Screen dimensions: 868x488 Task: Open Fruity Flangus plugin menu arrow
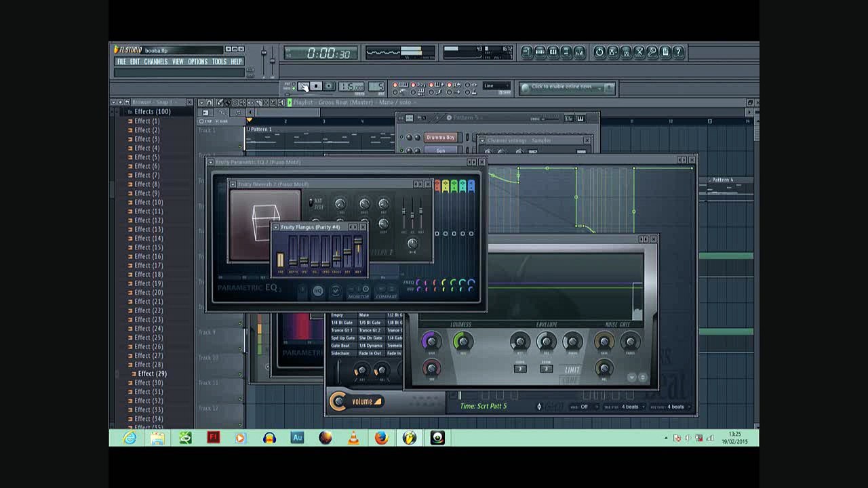(276, 227)
